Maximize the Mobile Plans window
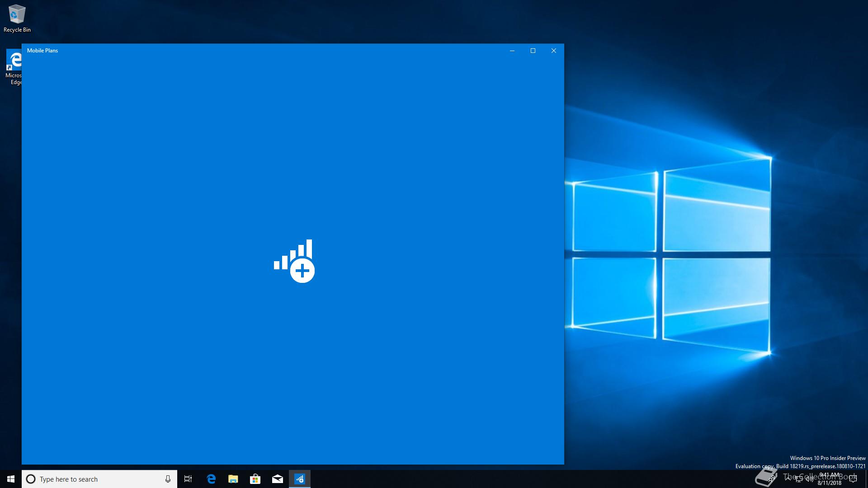Image resolution: width=868 pixels, height=488 pixels. (x=533, y=51)
